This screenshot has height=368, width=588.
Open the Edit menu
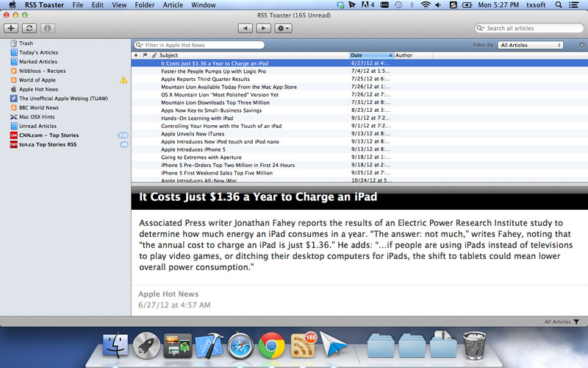point(98,5)
